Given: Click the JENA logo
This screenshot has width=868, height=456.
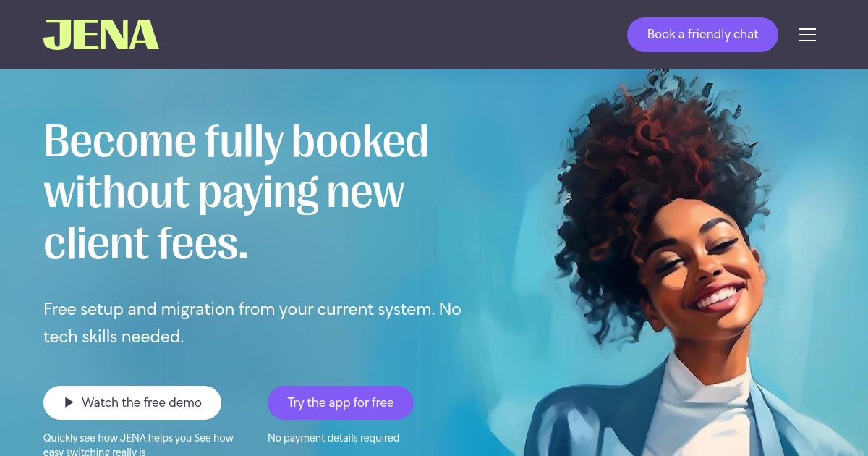Looking at the screenshot, I should coord(101,35).
